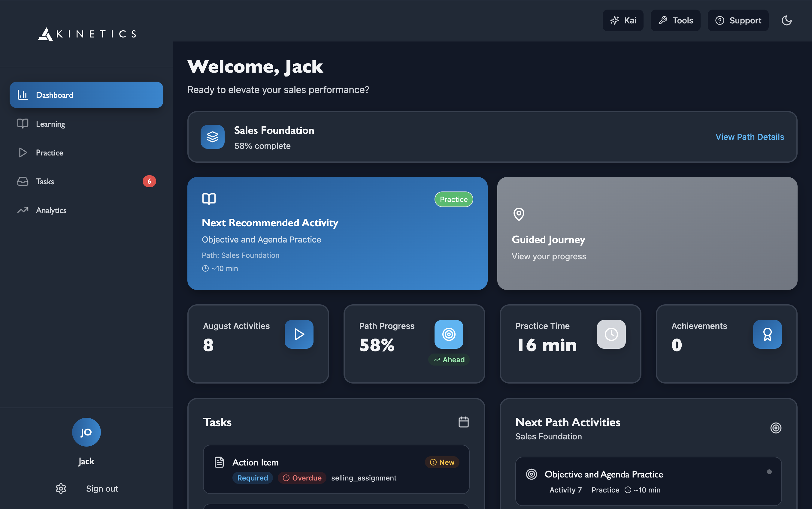The image size is (812, 509).
Task: Click the New badge on Action Item
Action: pos(442,462)
